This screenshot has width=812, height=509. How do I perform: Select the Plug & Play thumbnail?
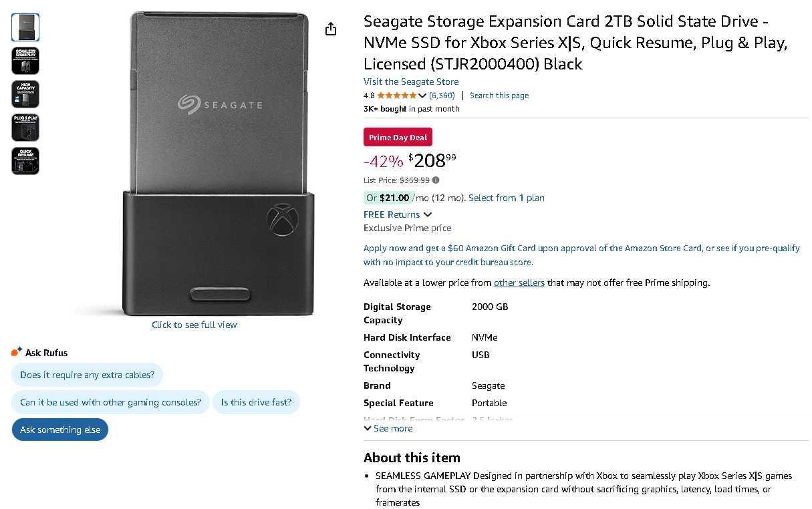click(25, 128)
